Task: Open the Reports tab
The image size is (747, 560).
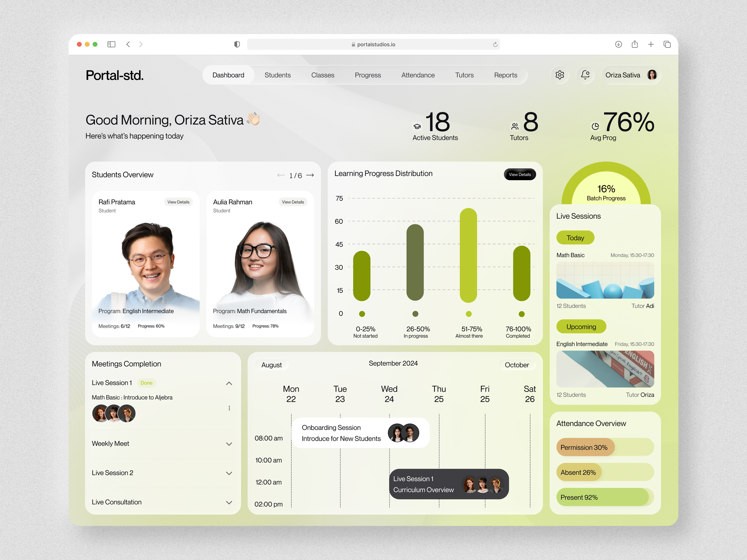Action: click(506, 75)
